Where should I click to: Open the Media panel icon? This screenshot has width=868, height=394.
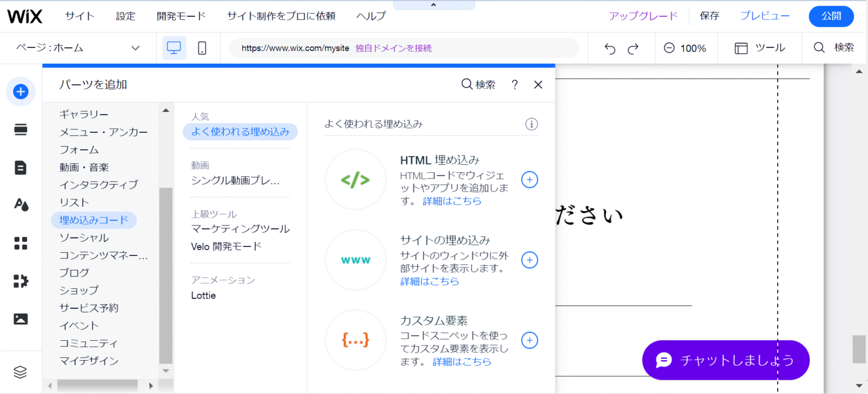pyautogui.click(x=20, y=318)
